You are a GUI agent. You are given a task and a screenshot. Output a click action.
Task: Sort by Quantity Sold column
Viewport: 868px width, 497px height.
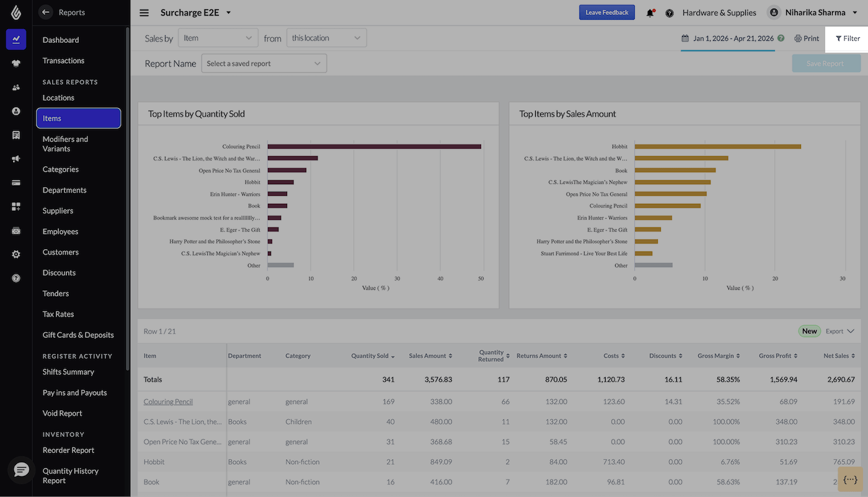coord(373,356)
